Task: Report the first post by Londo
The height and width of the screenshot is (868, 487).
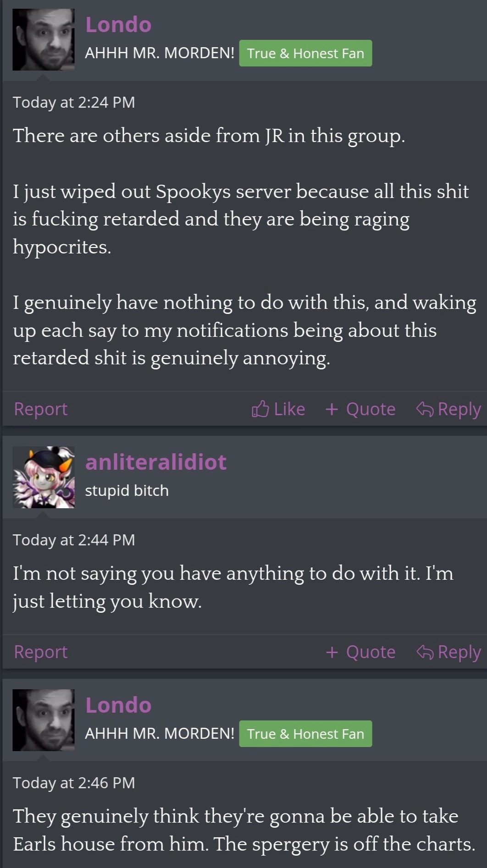Action: point(41,409)
